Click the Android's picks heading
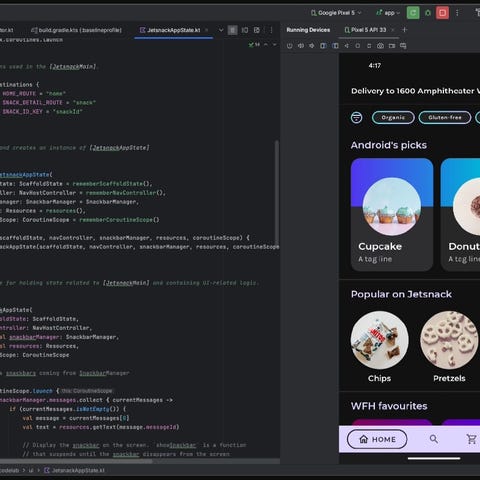 (389, 145)
